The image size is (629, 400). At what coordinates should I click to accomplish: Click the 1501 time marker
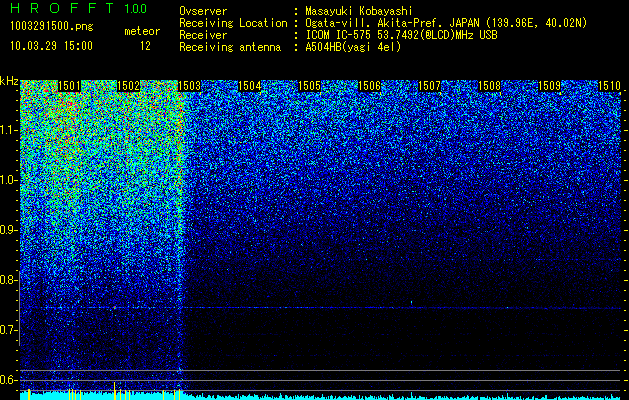coord(69,86)
